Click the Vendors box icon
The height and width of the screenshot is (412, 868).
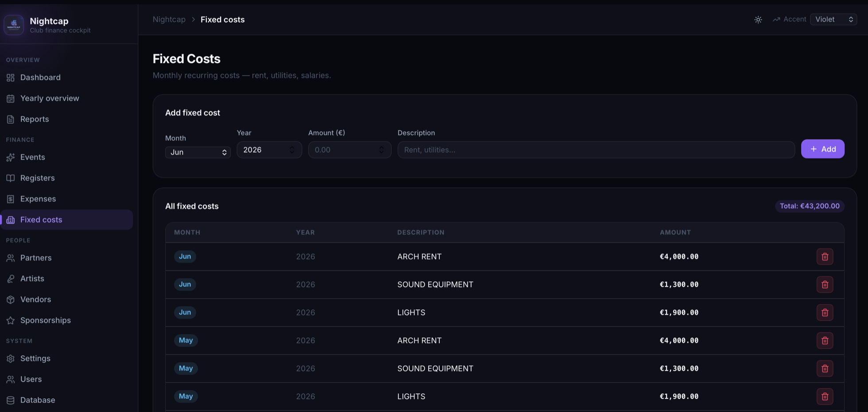(11, 300)
